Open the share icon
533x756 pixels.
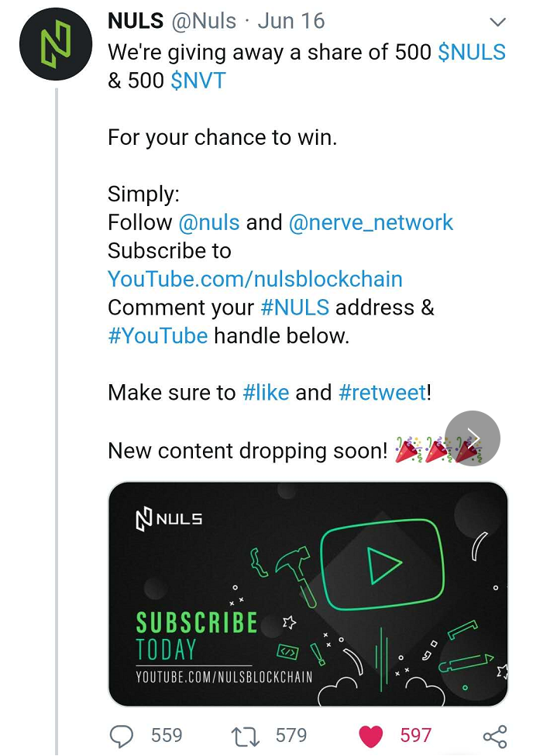[495, 736]
